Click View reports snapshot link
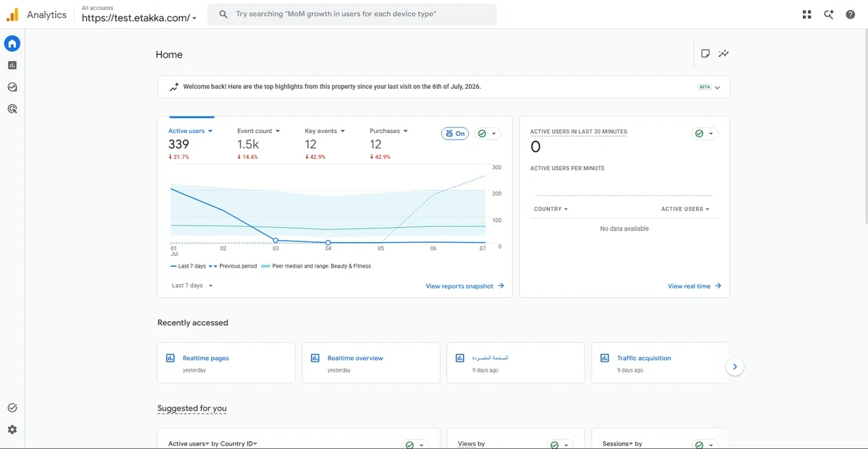Image resolution: width=868 pixels, height=449 pixels. [464, 286]
